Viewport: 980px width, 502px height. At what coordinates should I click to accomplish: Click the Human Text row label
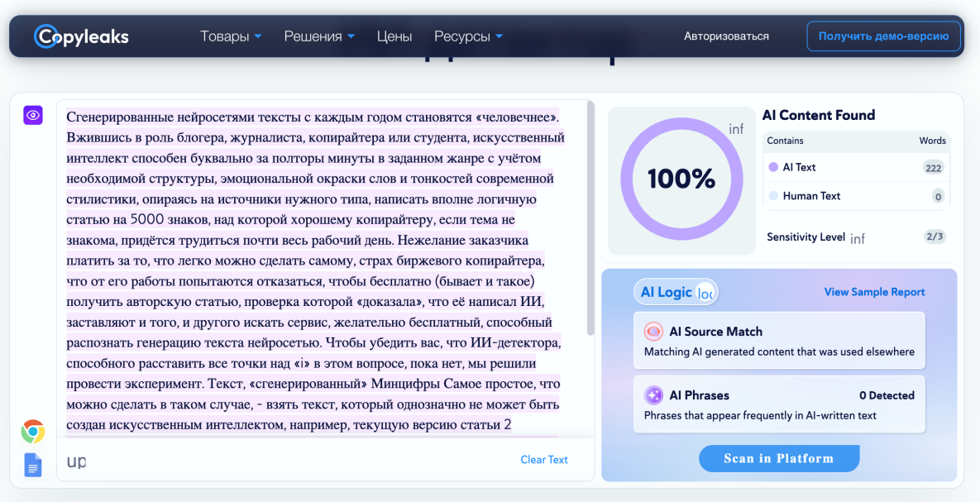pyautogui.click(x=811, y=196)
